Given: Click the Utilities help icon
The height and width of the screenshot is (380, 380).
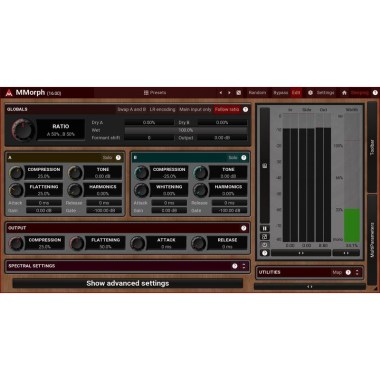Looking at the screenshot, I should coord(348,272).
